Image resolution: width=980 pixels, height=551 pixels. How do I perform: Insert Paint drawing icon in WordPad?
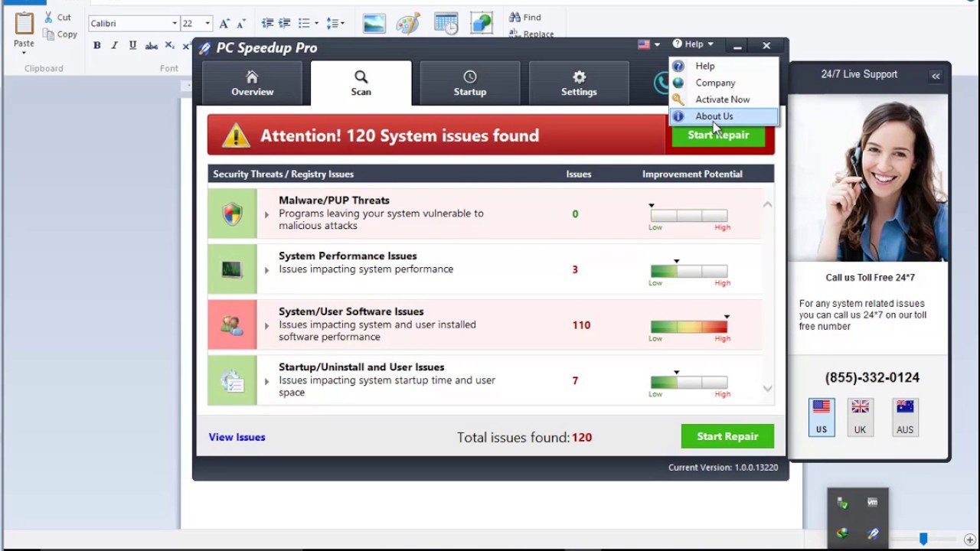[408, 23]
